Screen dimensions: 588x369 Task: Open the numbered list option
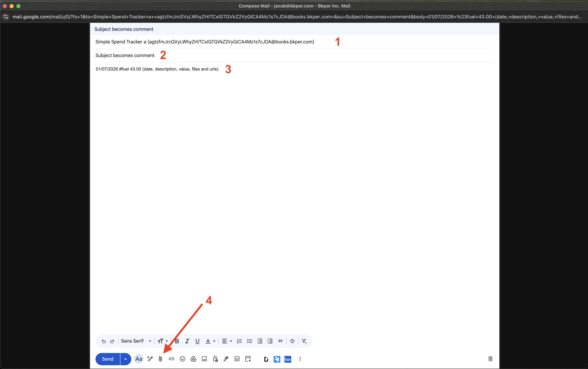[239, 341]
